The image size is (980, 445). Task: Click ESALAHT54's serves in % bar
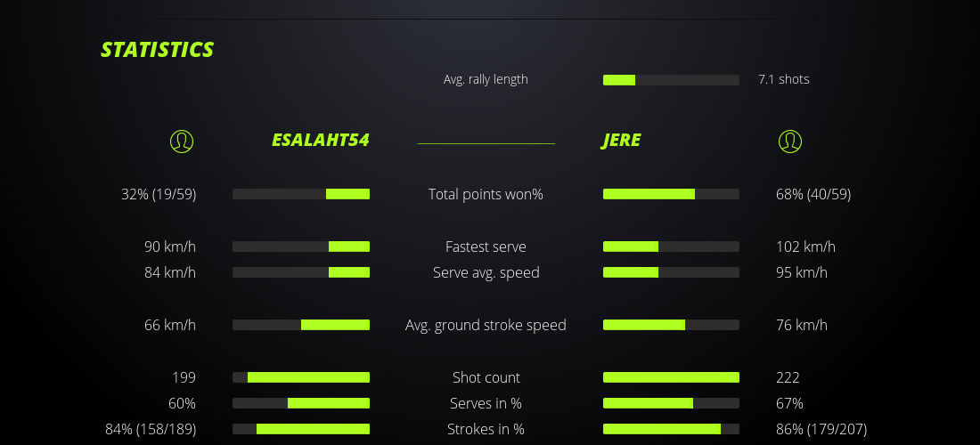tap(301, 403)
